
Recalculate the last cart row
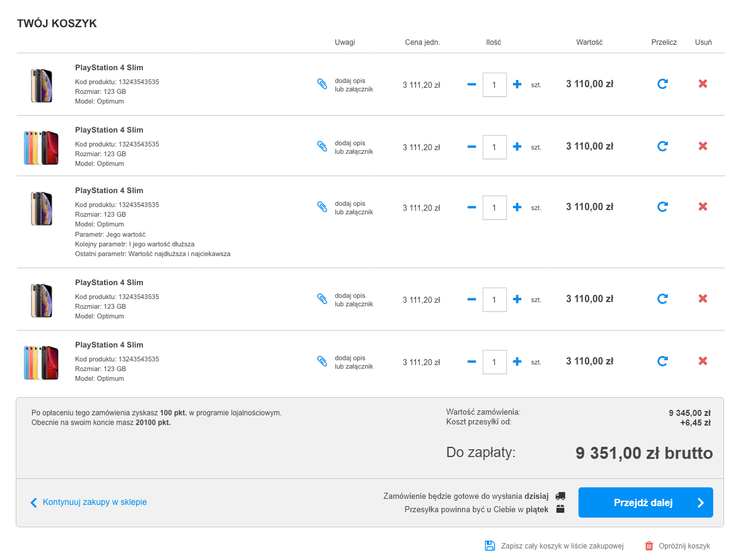[x=662, y=361]
